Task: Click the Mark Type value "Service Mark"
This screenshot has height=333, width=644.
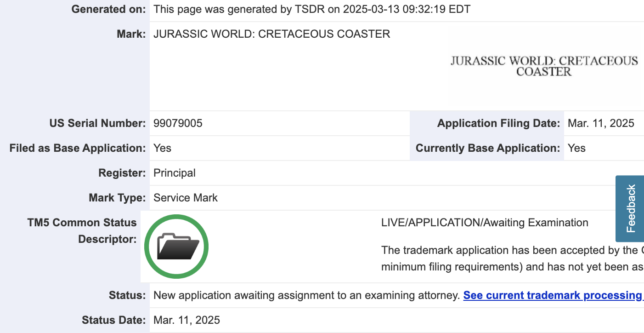Action: tap(186, 198)
